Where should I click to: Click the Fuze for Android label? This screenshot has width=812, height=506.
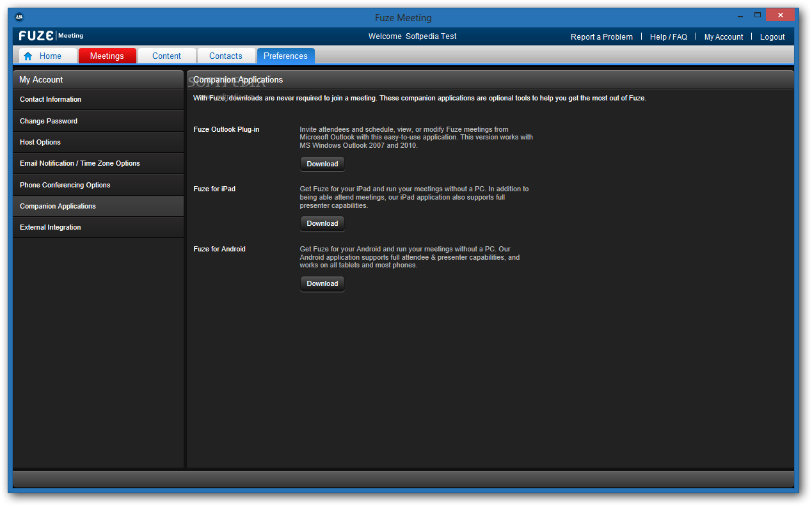click(x=219, y=249)
